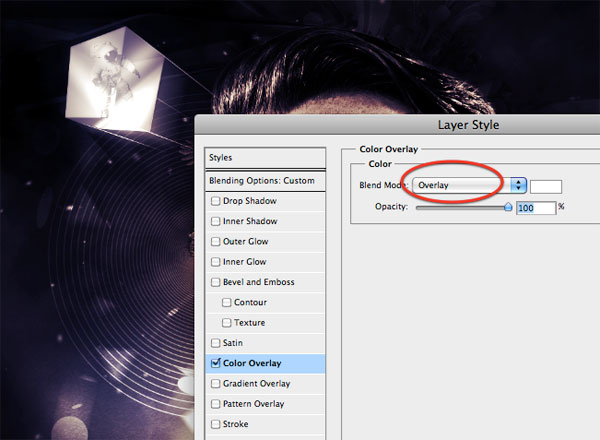Enable the Gradient Overlay checkbox
Screen dimensions: 600x440
coord(215,383)
